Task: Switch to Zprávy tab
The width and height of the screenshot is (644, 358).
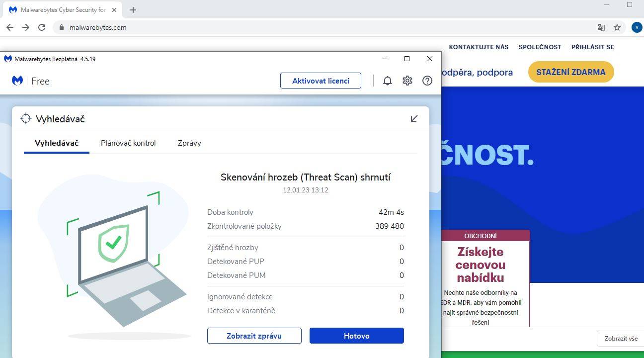Action: pos(189,143)
